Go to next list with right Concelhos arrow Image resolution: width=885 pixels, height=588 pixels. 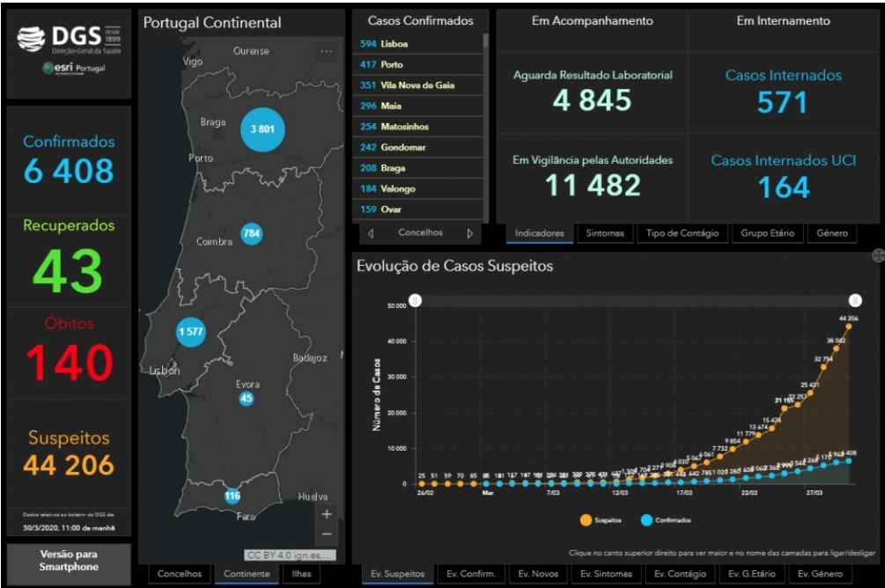[x=469, y=233]
